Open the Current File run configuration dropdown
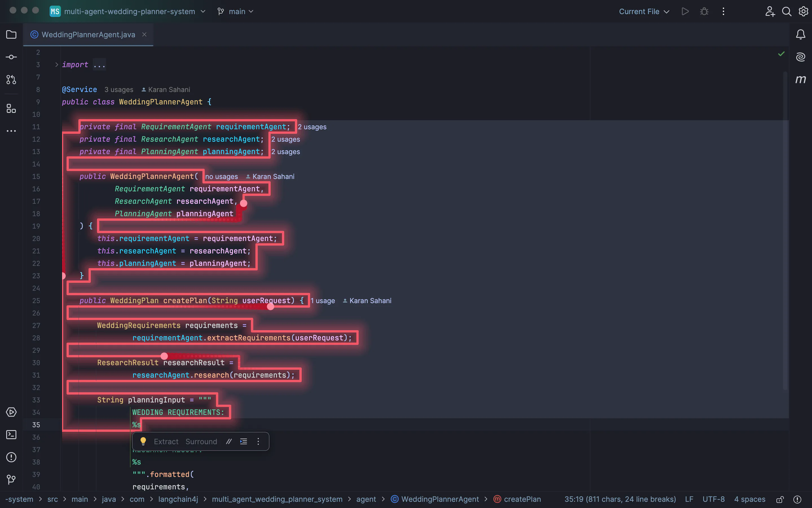The height and width of the screenshot is (508, 812). coord(644,11)
